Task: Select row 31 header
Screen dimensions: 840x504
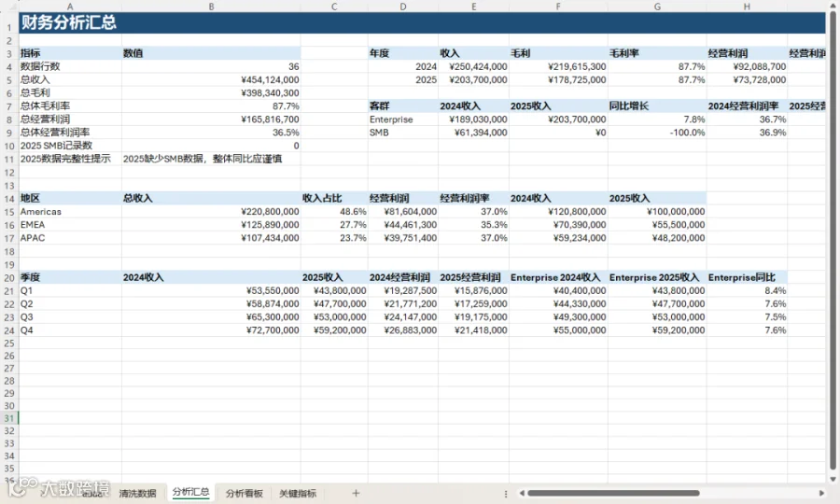Action: 9,418
